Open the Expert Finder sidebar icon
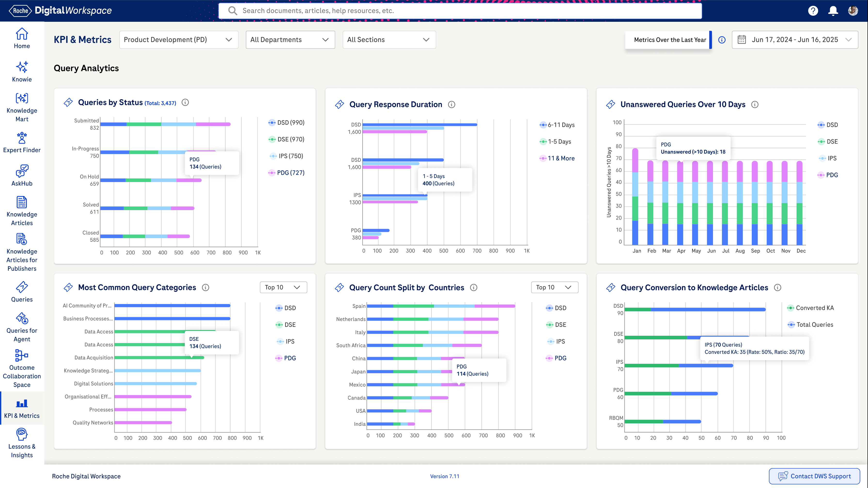 (x=22, y=137)
